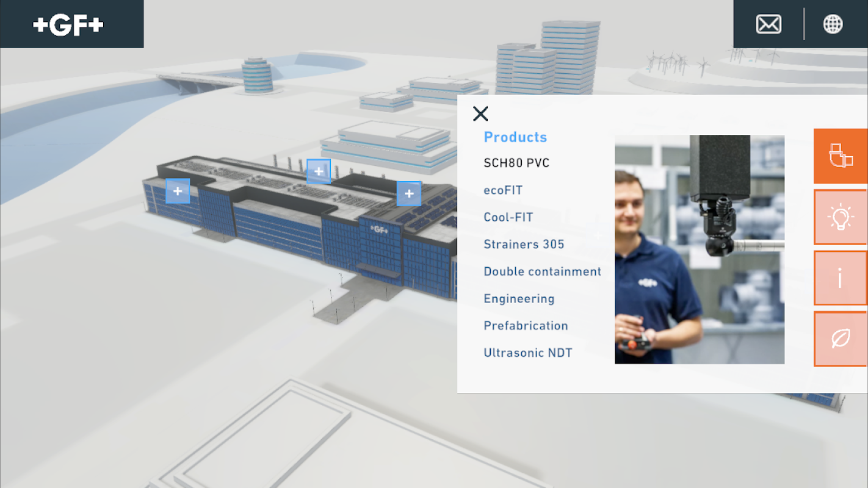The image size is (868, 488).
Task: Open Strainers 305
Action: (524, 245)
